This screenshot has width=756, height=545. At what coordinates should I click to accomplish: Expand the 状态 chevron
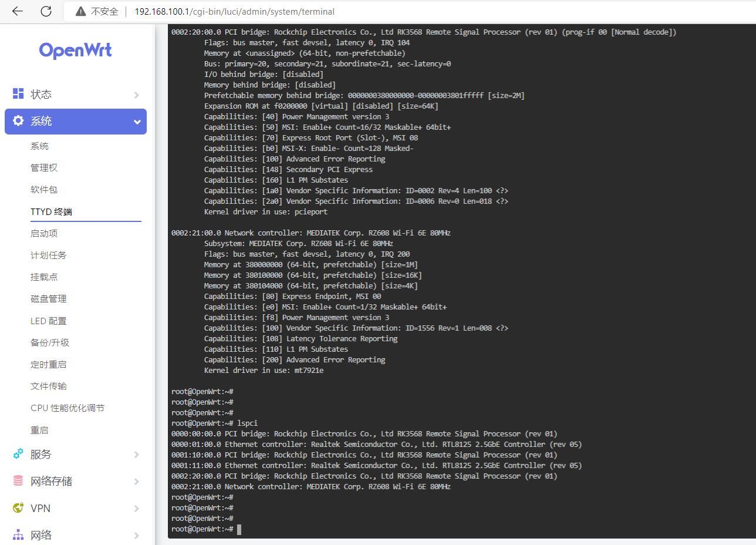coord(136,95)
